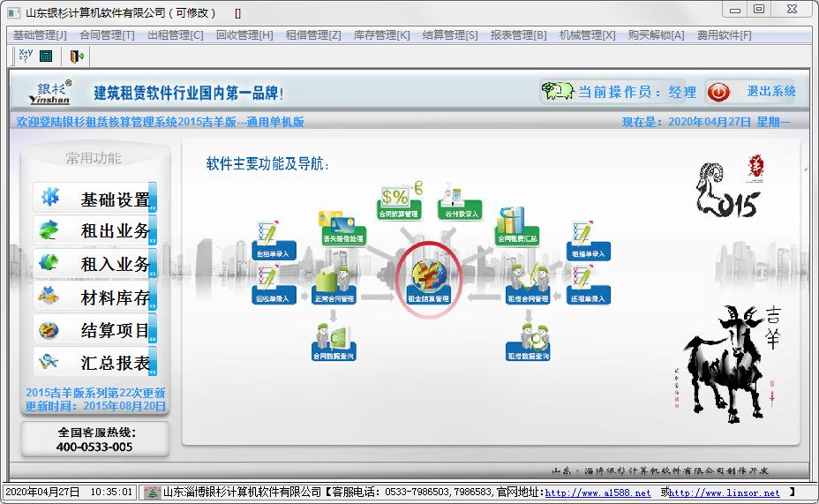The image size is (819, 504).
Task: Click the red power icon
Action: [718, 92]
